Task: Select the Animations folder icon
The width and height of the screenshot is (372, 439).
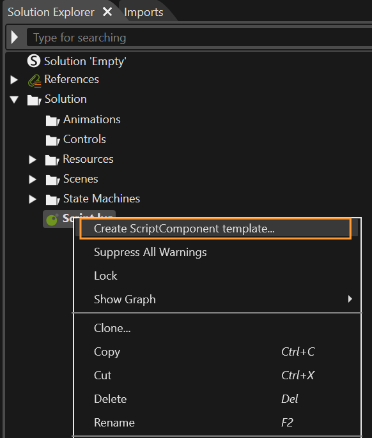Action: (x=53, y=120)
